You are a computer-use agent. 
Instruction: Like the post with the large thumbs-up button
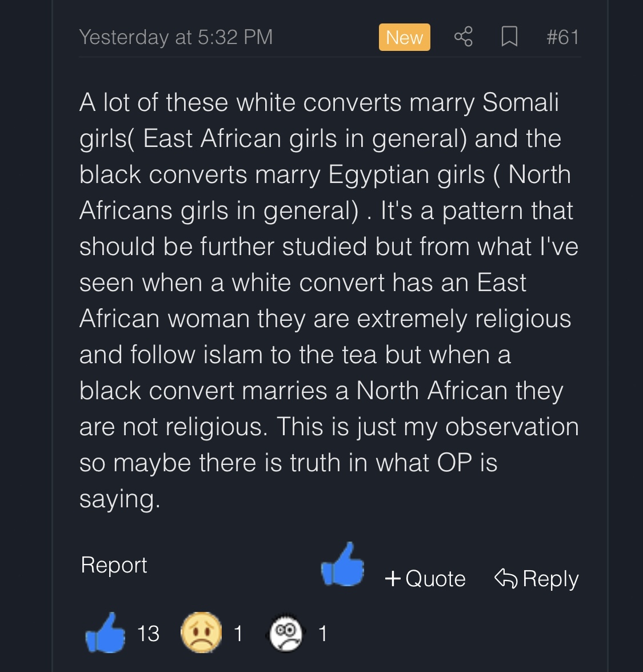(343, 565)
